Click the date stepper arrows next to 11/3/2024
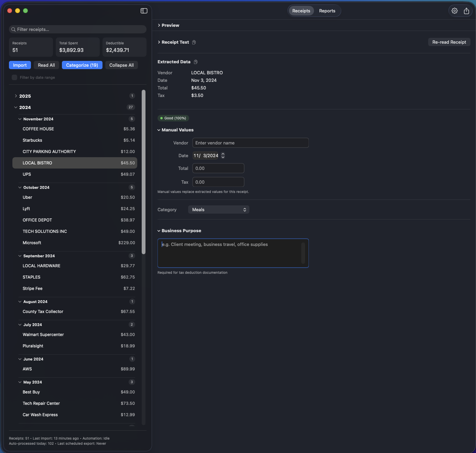 tap(223, 155)
